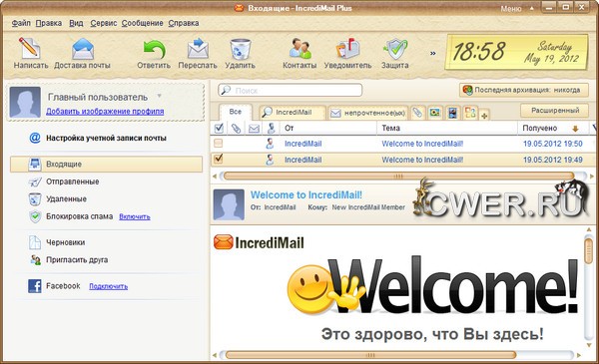
Task: Open the Удаленные deleted folder
Action: tap(66, 198)
